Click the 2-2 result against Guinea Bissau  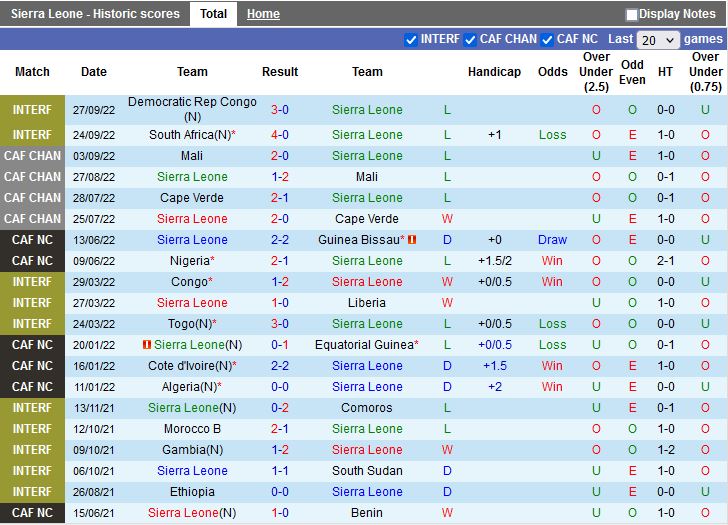pyautogui.click(x=280, y=240)
